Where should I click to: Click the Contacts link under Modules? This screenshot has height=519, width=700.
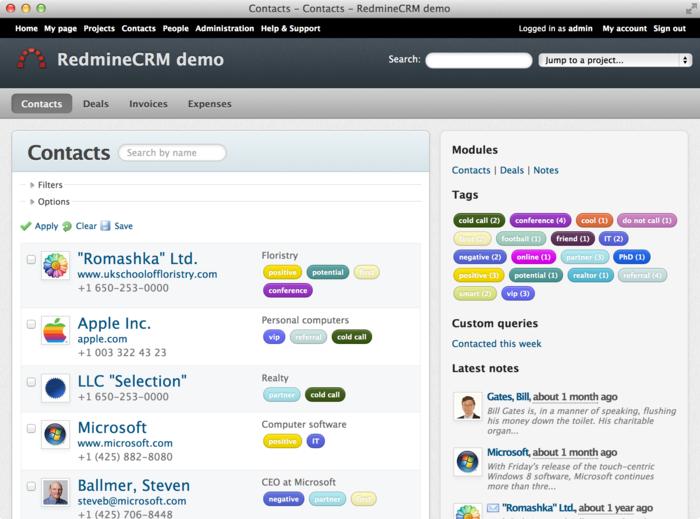coord(471,170)
